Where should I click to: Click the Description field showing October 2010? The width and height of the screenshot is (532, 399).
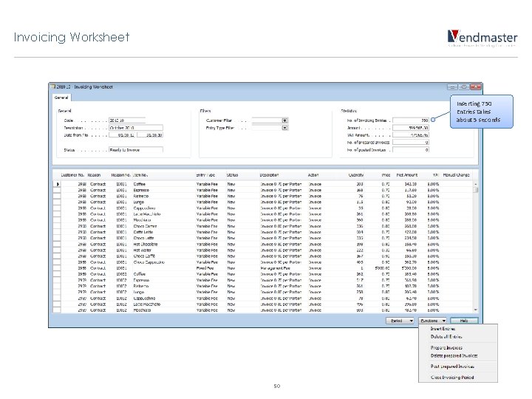point(136,128)
